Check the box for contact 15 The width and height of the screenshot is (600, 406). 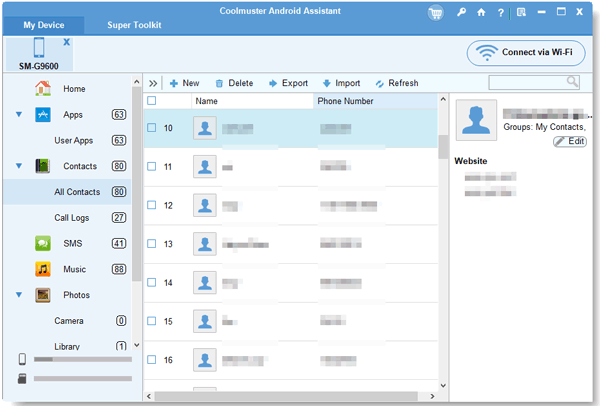click(x=152, y=321)
